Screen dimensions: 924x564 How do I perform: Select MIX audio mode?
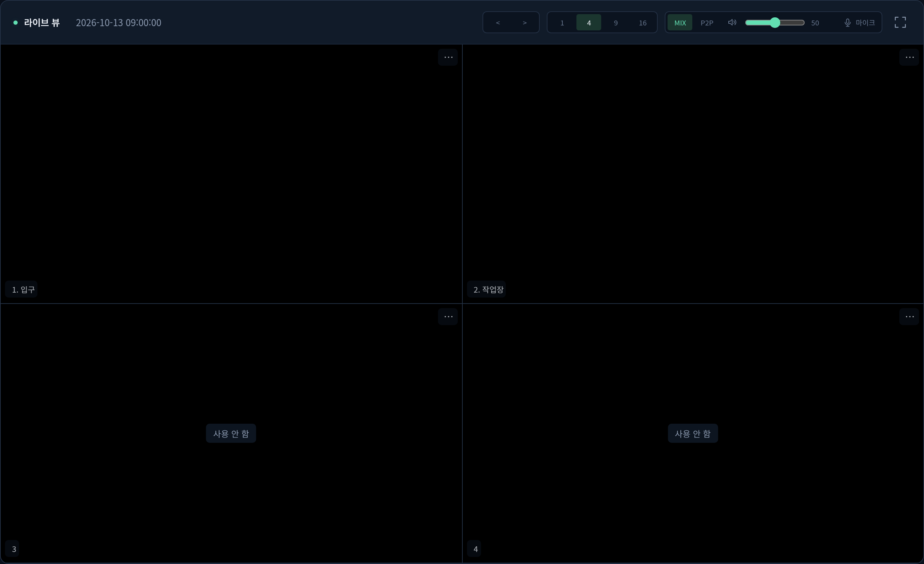point(680,23)
